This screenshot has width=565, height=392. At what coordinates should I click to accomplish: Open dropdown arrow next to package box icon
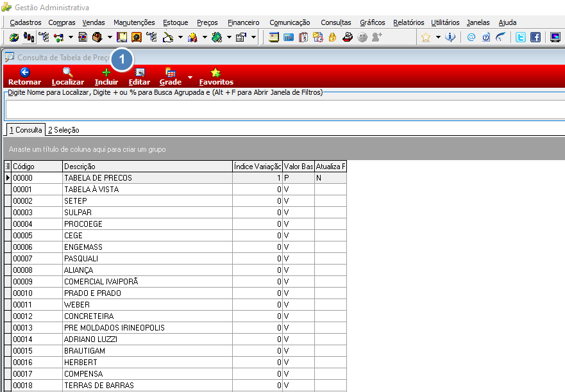[110, 37]
